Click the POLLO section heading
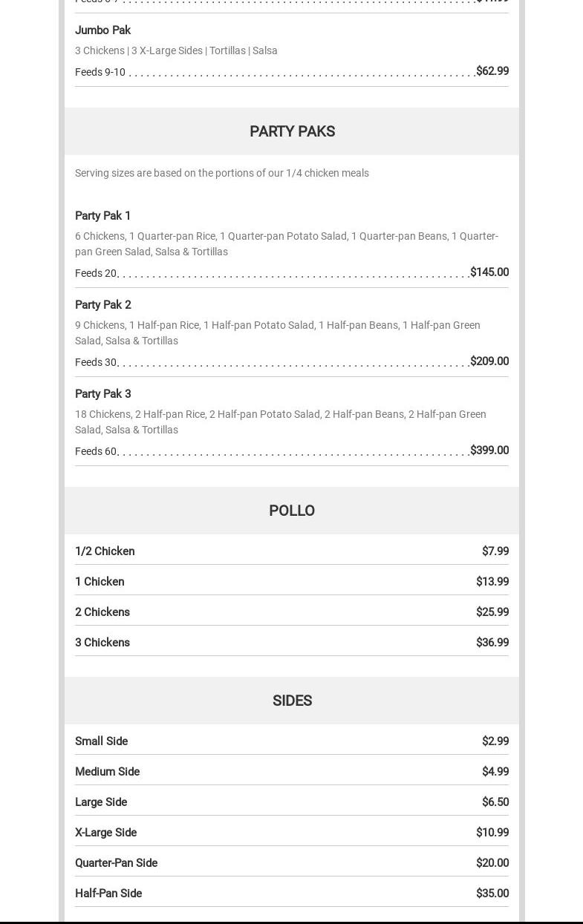 (292, 511)
